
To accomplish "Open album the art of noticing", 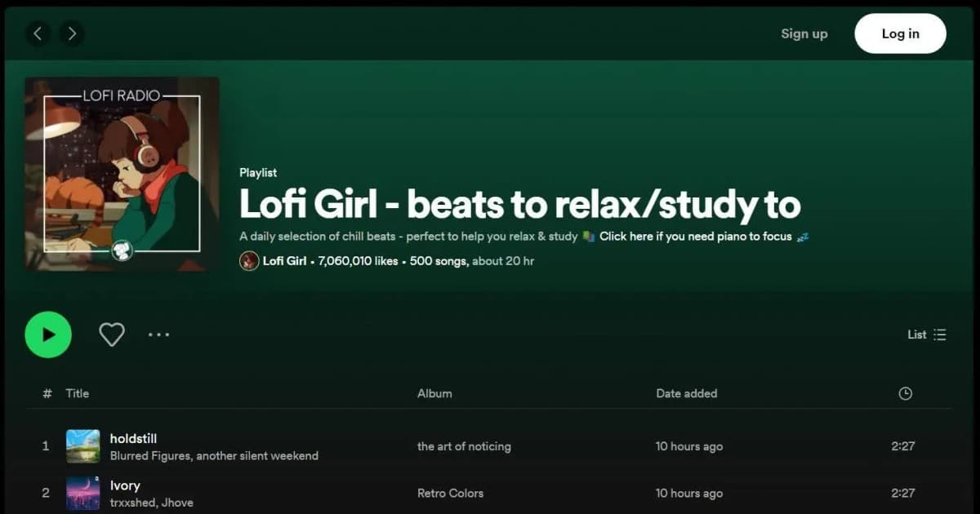I will 464,446.
